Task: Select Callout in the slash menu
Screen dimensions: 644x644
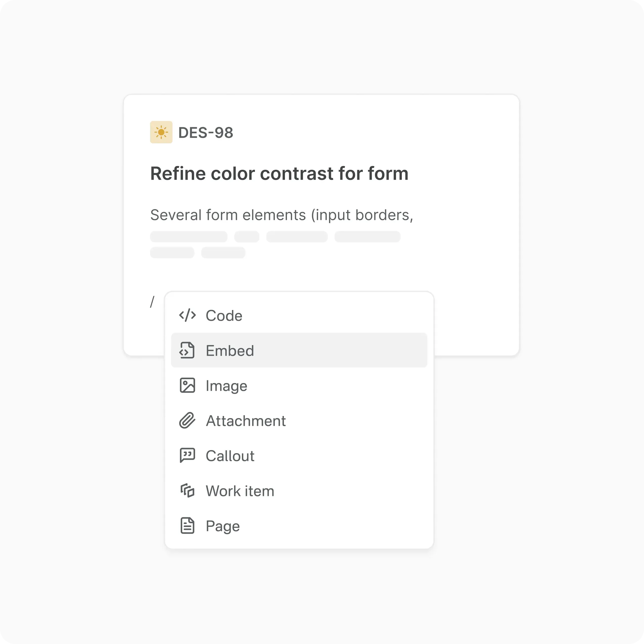Action: coord(230,456)
